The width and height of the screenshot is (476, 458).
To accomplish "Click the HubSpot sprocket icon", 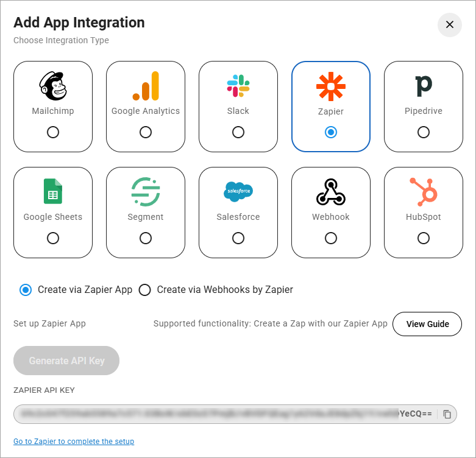I will pyautogui.click(x=424, y=191).
